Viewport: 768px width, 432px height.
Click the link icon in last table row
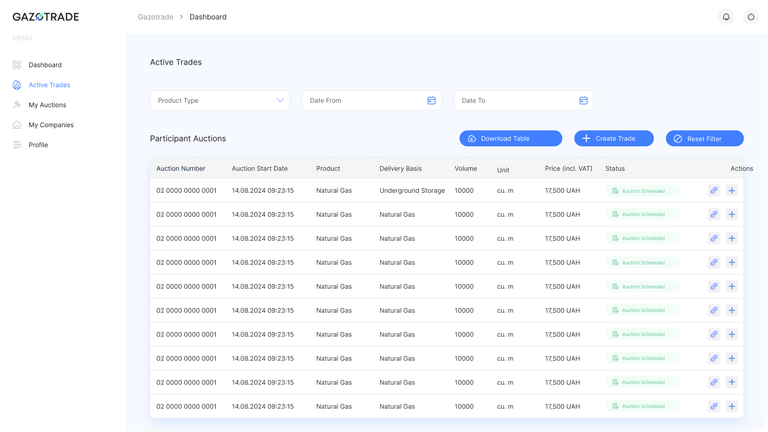coord(714,406)
